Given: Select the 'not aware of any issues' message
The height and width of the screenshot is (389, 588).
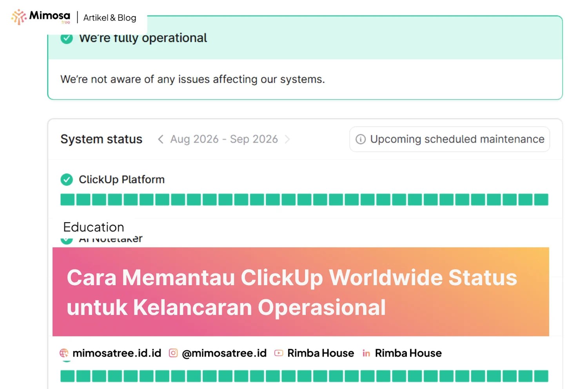Looking at the screenshot, I should coord(192,79).
